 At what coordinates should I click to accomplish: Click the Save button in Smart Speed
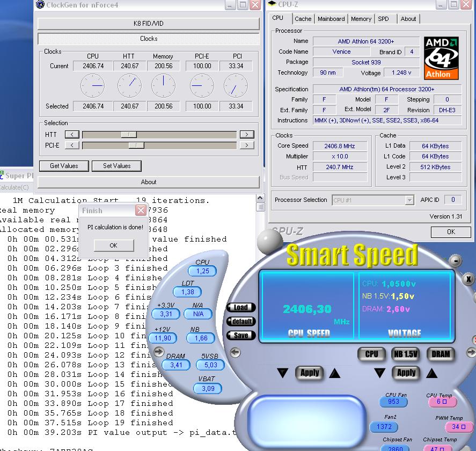pyautogui.click(x=241, y=335)
